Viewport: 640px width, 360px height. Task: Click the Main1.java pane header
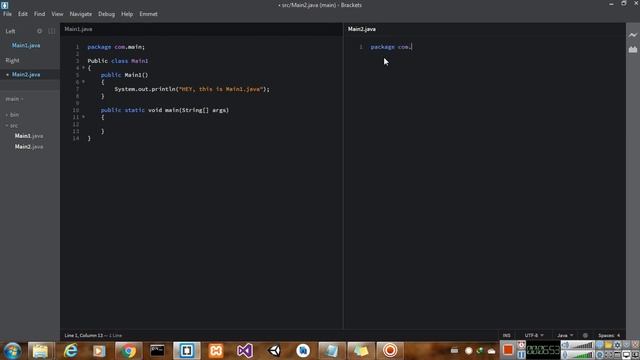(78, 29)
